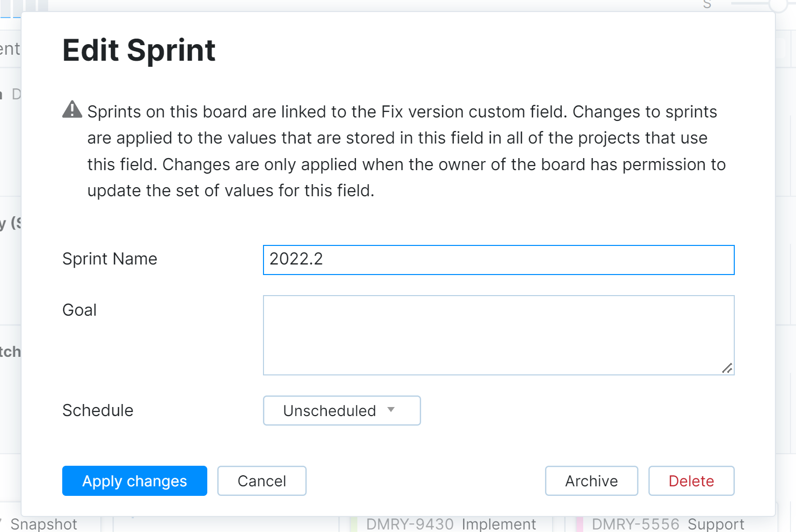Open the DMRY-5556 Support card
796x532 pixels.
point(668,524)
